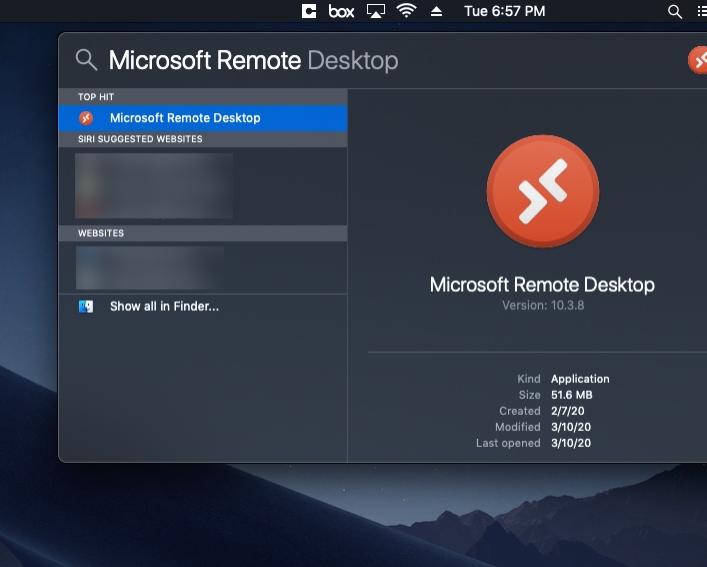Click the Modified date 3/10/20
Image resolution: width=707 pixels, height=567 pixels.
[x=570, y=427]
